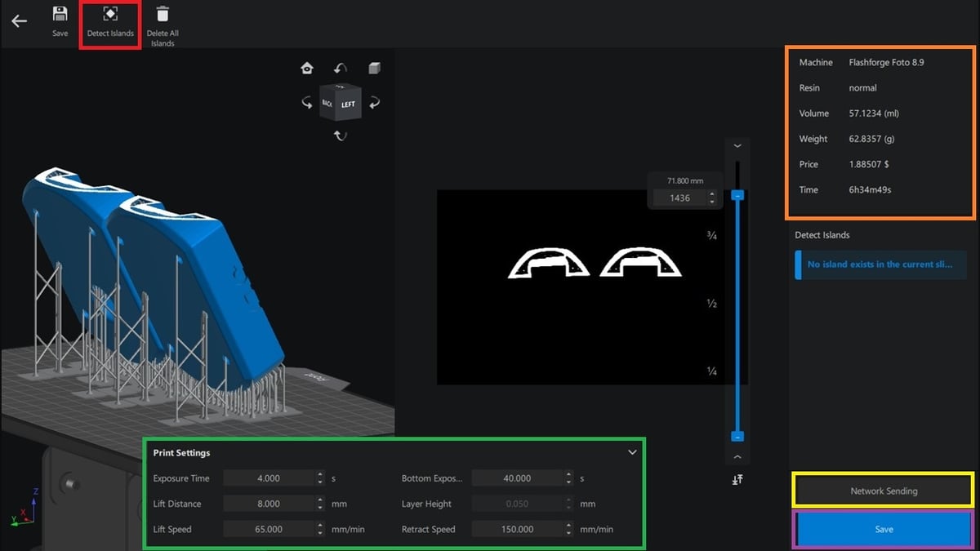This screenshot has width=980, height=551.
Task: Collapse the Print Settings panel
Action: click(632, 452)
